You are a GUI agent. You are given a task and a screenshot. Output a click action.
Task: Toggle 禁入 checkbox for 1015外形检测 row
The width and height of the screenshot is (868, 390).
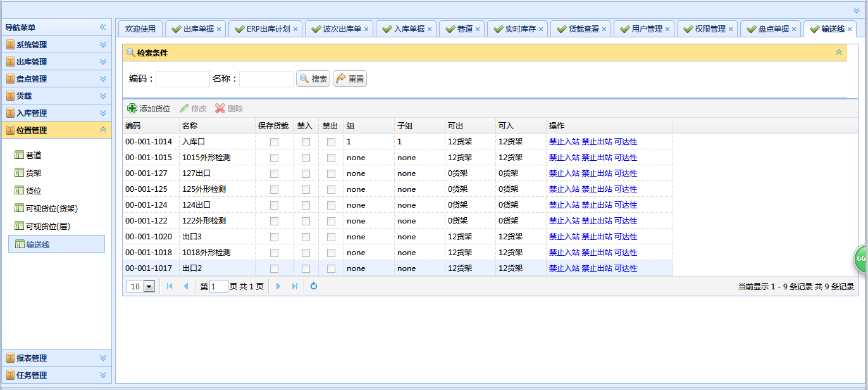[306, 158]
